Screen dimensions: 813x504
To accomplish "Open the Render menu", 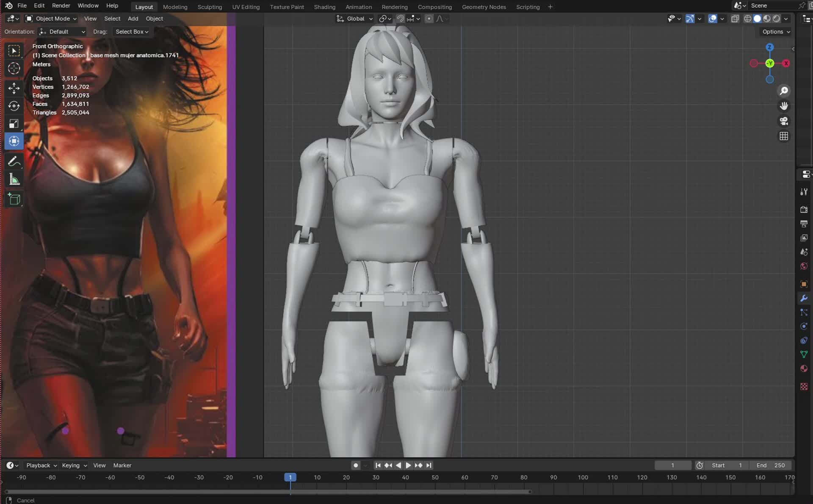I will click(x=61, y=6).
